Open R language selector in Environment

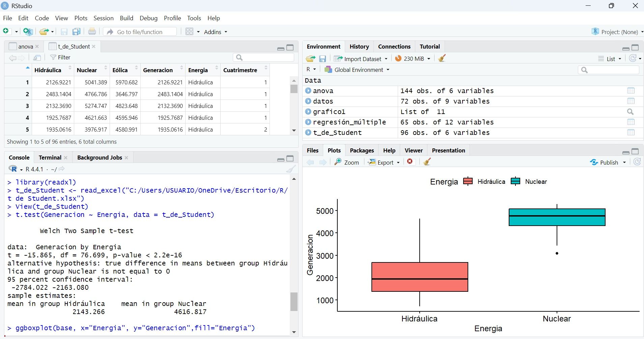311,69
